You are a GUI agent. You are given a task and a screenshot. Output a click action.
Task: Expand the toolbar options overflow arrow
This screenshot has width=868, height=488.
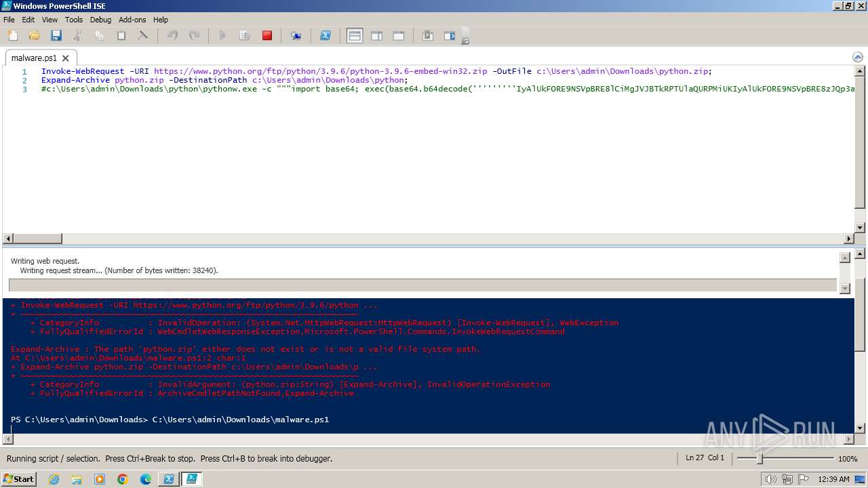[465, 41]
